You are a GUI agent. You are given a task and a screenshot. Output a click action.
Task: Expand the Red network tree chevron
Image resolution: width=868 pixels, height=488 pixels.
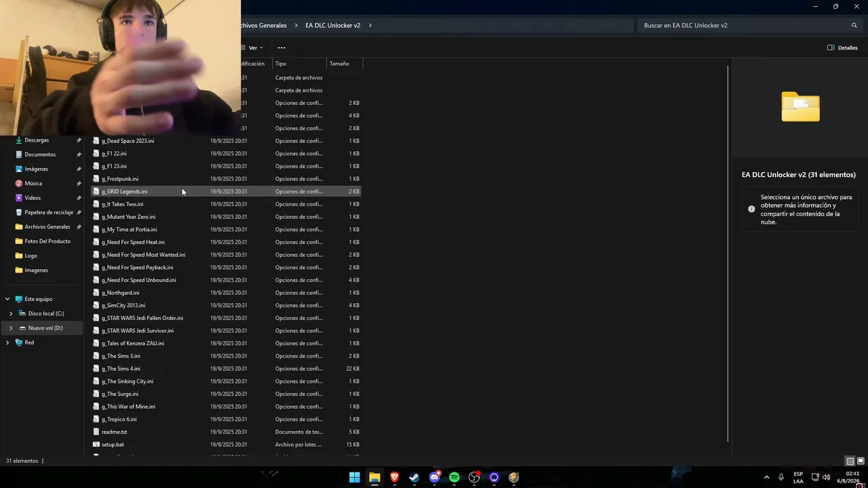coord(7,342)
